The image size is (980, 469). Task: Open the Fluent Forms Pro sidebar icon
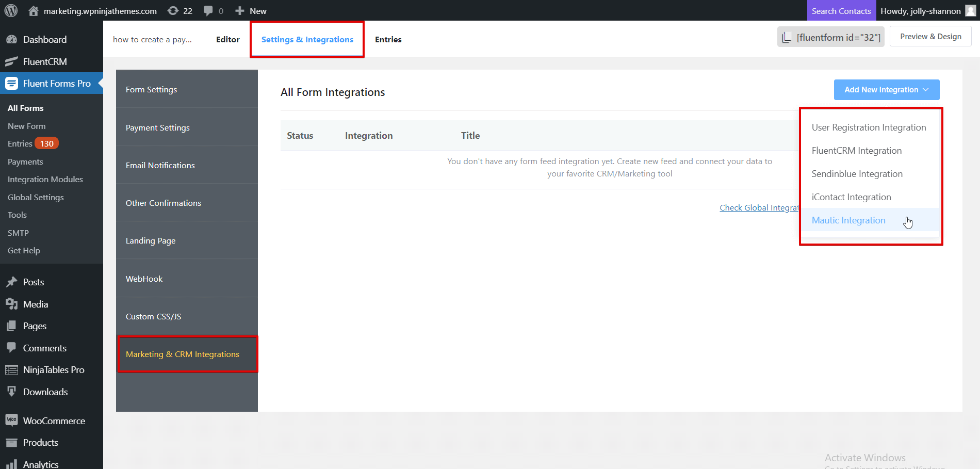[x=11, y=83]
